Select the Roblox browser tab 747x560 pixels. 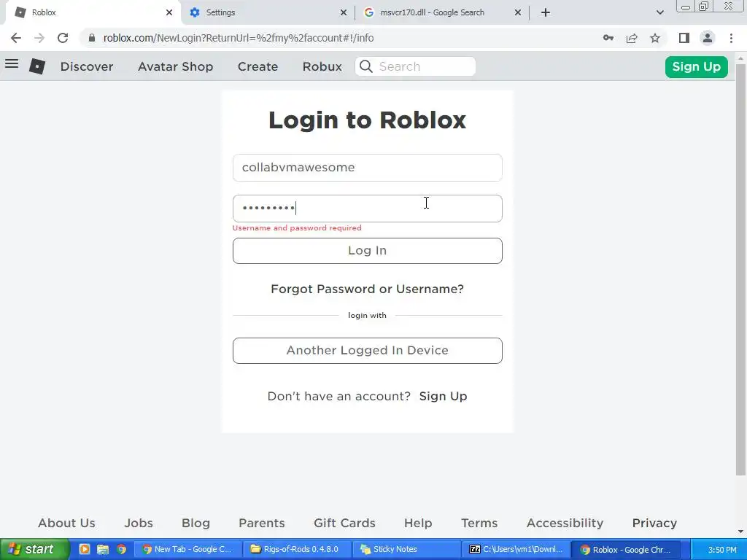(93, 12)
